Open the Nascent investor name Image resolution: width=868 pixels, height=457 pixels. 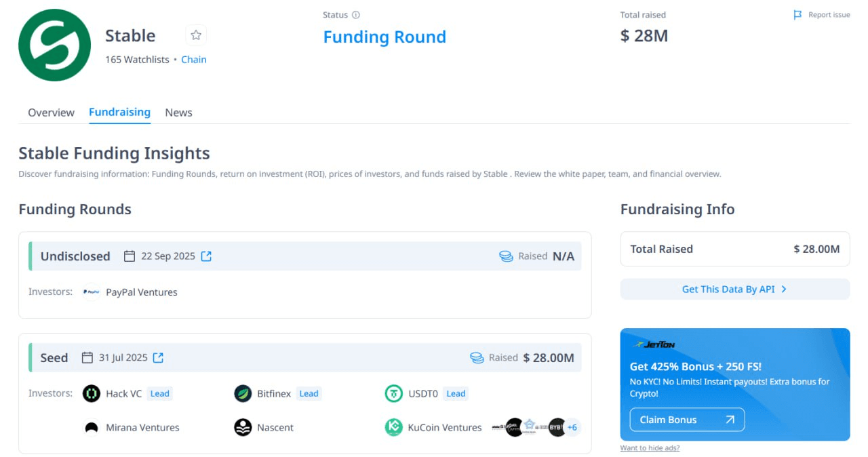[x=275, y=428]
